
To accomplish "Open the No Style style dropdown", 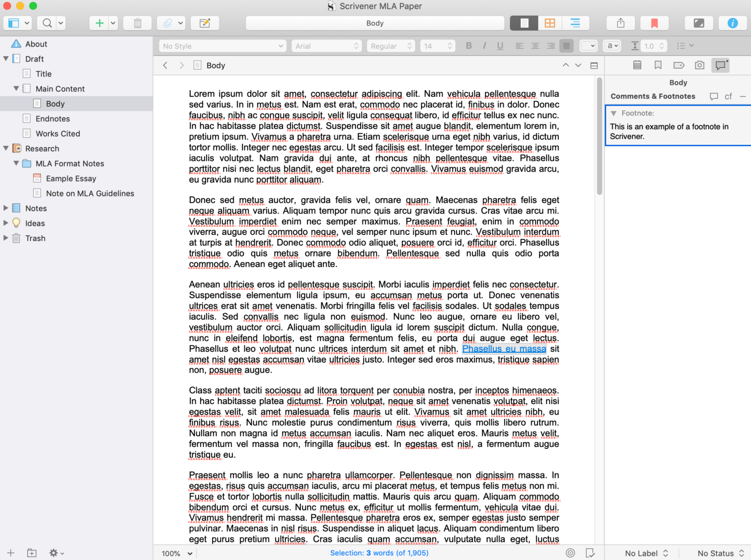I will pos(222,45).
